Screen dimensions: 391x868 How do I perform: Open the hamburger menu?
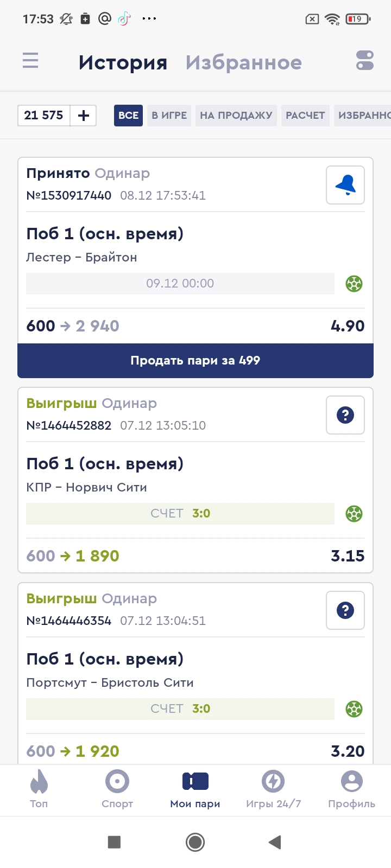click(30, 60)
